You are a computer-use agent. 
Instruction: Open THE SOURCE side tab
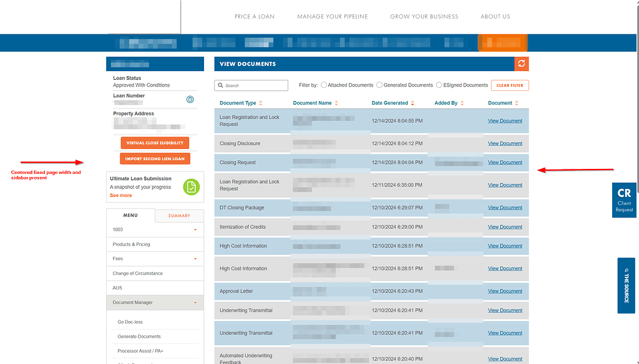[626, 285]
